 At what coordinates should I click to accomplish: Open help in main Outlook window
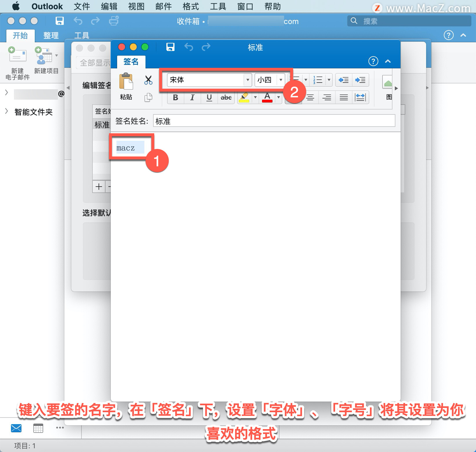[448, 35]
